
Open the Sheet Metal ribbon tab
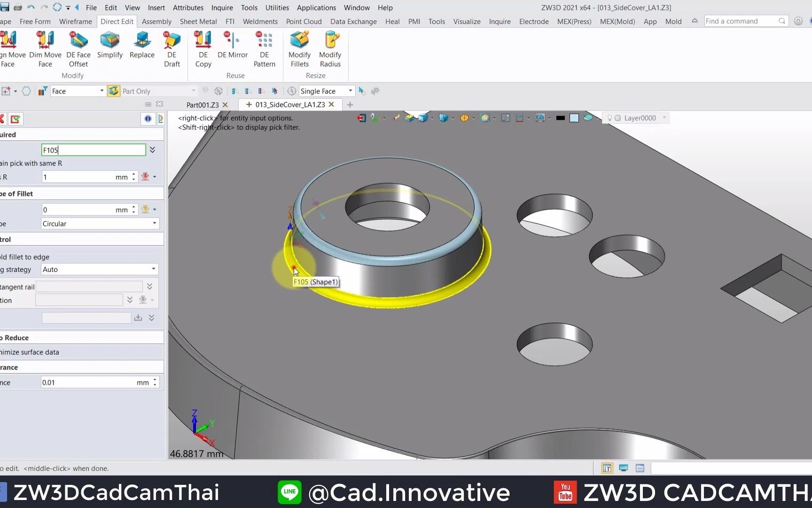click(198, 21)
